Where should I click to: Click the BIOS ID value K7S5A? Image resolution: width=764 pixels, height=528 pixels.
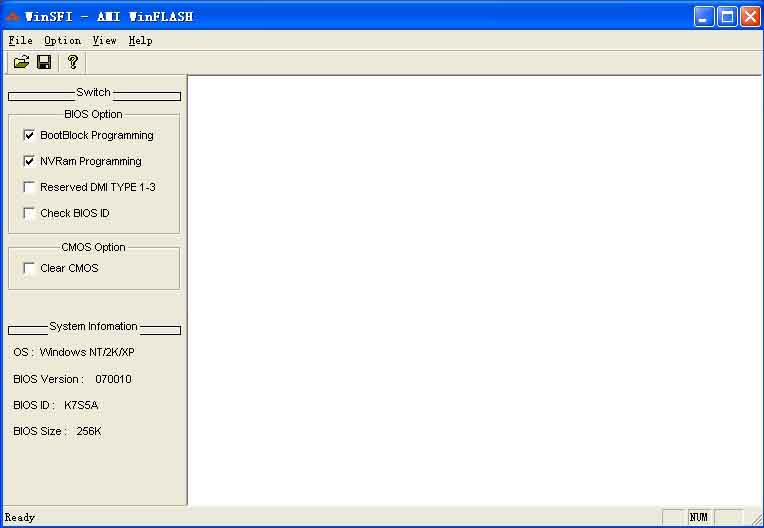coord(81,405)
